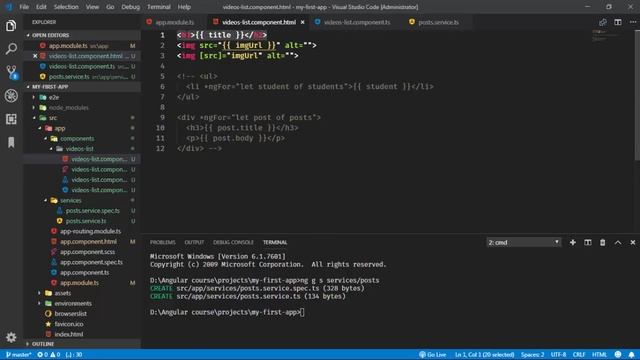Open the Help menu

(184, 7)
